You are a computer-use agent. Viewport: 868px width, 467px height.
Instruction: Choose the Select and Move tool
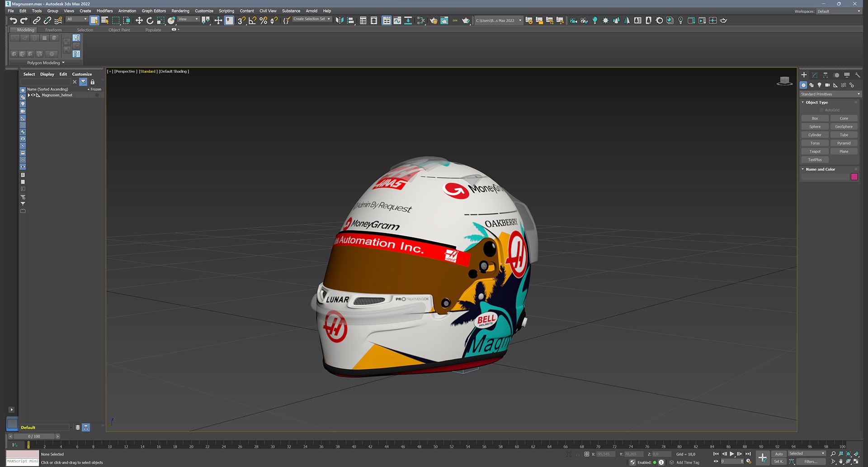[x=139, y=20]
